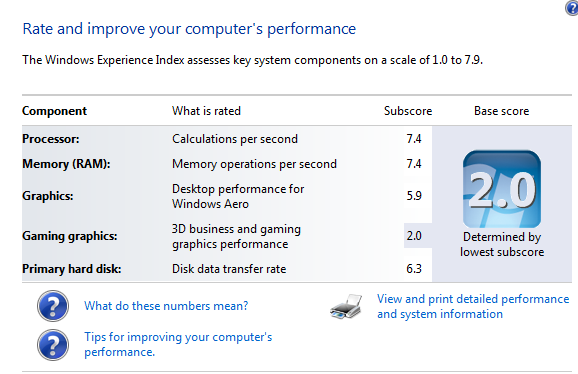This screenshot has width=578, height=374.
Task: Select the Processor row label
Action: coord(51,139)
